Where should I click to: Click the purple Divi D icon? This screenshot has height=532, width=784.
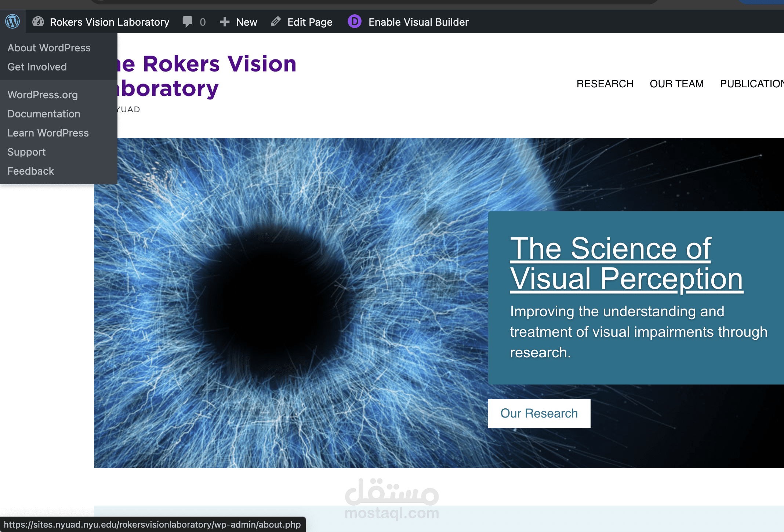click(354, 21)
